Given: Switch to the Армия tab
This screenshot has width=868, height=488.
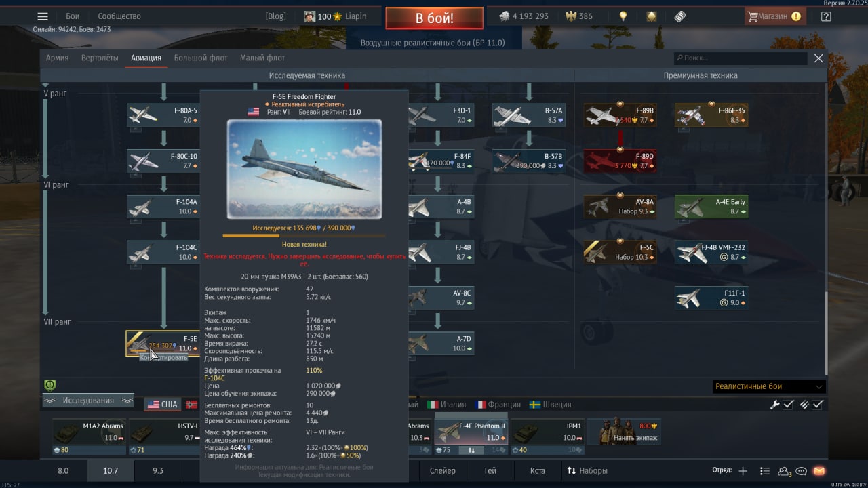Looking at the screenshot, I should pos(57,58).
